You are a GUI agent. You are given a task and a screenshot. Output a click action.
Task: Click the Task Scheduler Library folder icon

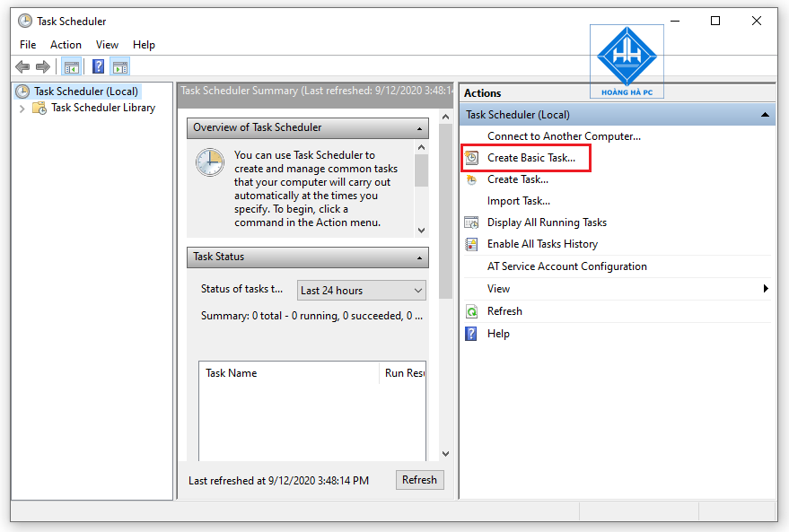click(x=39, y=108)
